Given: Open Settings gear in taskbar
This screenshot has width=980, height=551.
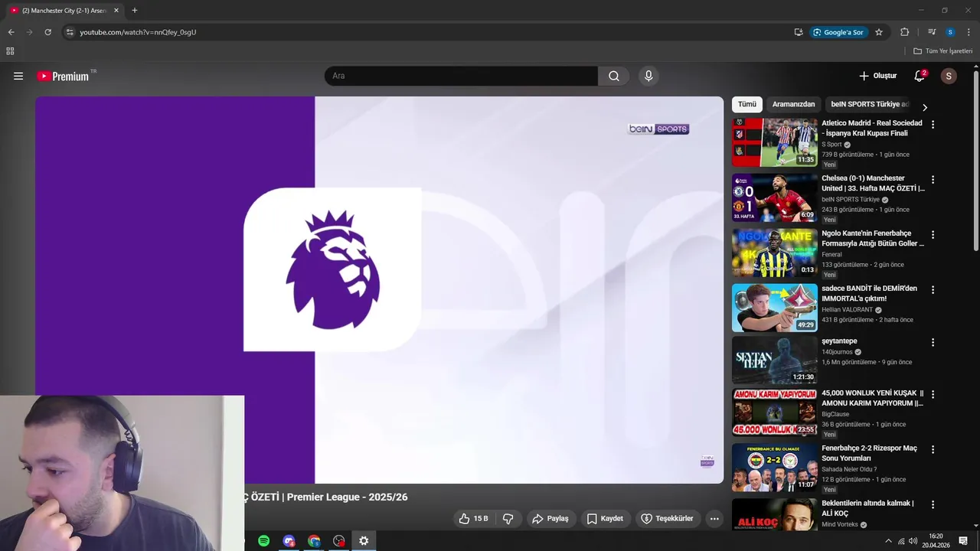Looking at the screenshot, I should coord(364,541).
